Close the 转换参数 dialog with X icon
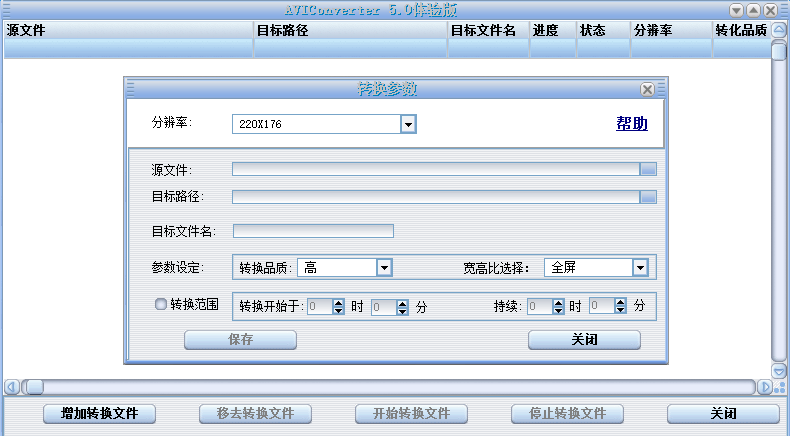The width and height of the screenshot is (790, 436). tap(647, 89)
